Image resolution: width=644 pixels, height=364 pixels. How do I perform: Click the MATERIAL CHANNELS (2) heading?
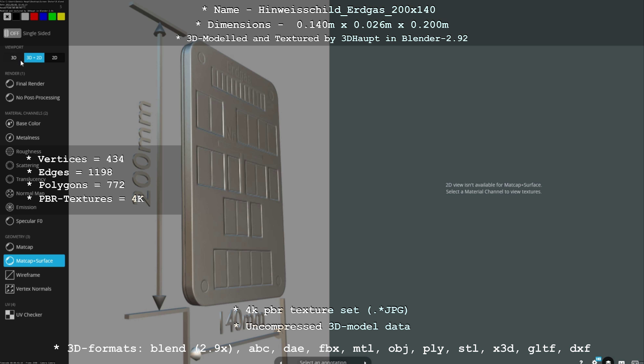coord(26,113)
